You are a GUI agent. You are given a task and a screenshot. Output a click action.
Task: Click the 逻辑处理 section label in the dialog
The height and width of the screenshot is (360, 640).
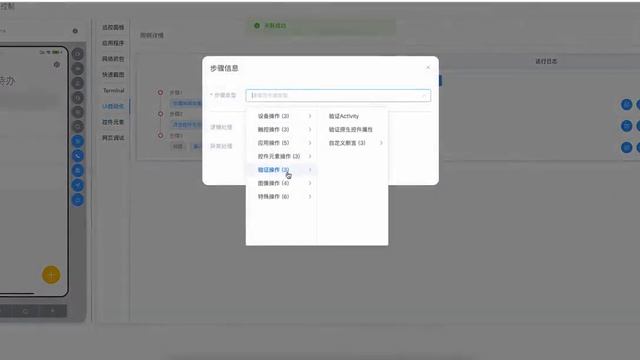tap(221, 127)
